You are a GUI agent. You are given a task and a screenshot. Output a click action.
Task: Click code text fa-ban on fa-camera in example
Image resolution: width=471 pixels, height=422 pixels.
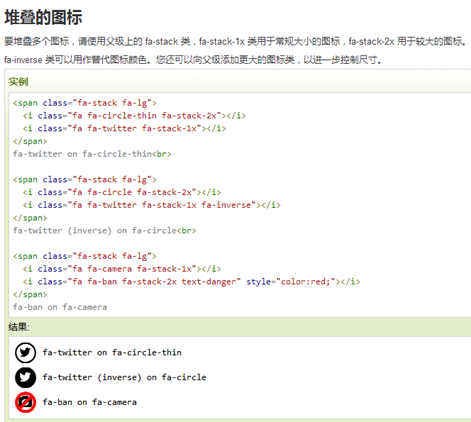(60, 307)
